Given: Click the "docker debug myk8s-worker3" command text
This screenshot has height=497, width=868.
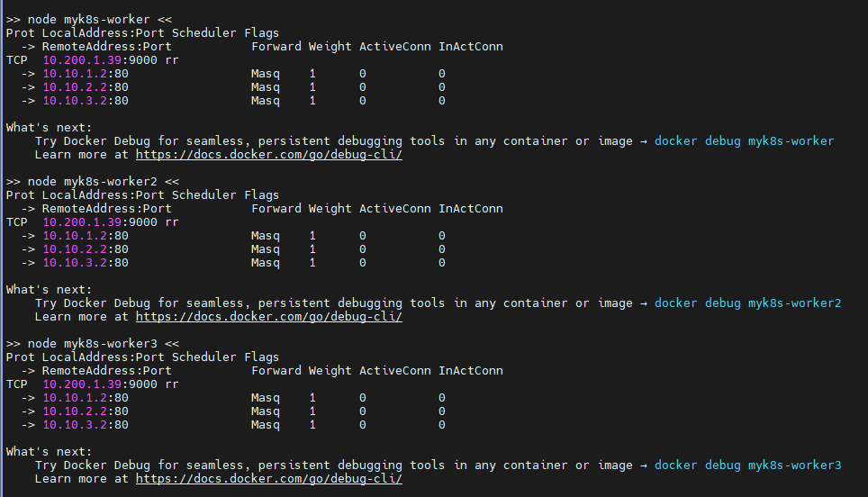Looking at the screenshot, I should point(747,465).
